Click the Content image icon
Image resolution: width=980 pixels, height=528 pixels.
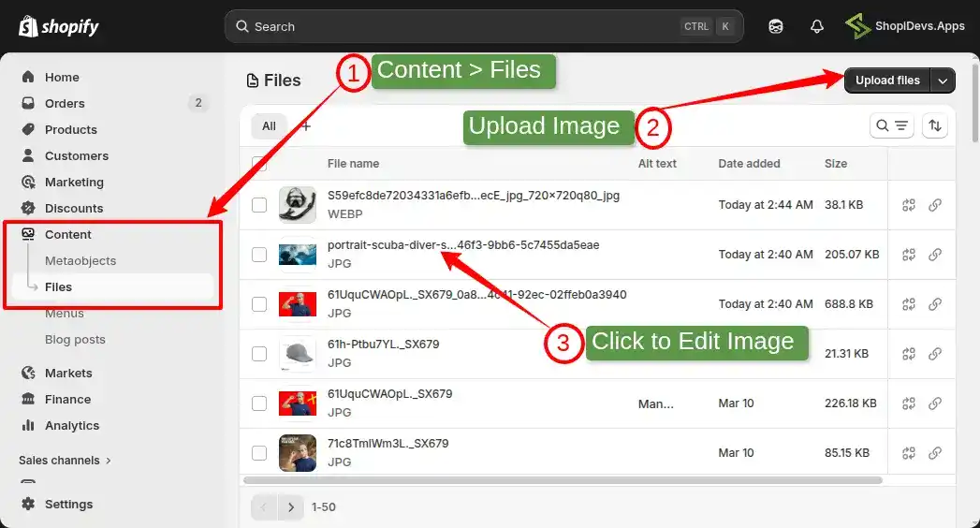(28, 234)
